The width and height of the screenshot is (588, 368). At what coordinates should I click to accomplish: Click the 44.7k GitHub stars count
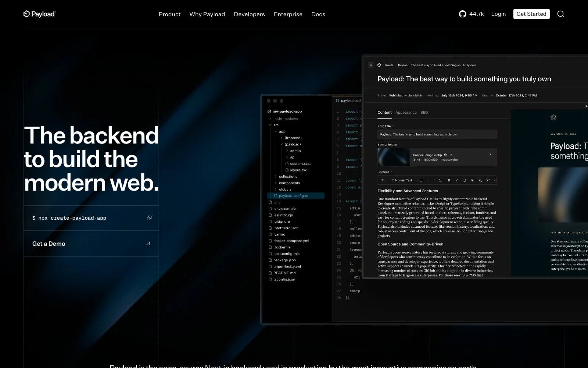(x=476, y=14)
